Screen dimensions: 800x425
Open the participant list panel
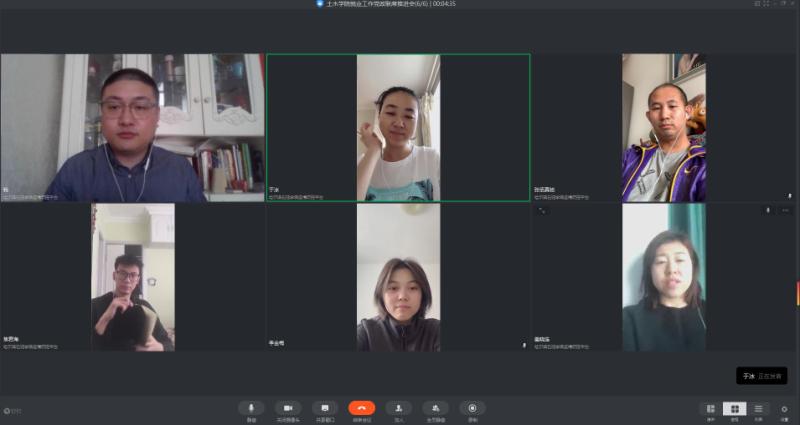point(759,408)
